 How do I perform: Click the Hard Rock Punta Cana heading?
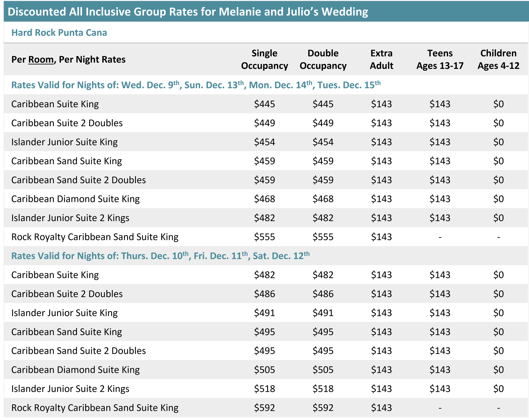(59, 33)
